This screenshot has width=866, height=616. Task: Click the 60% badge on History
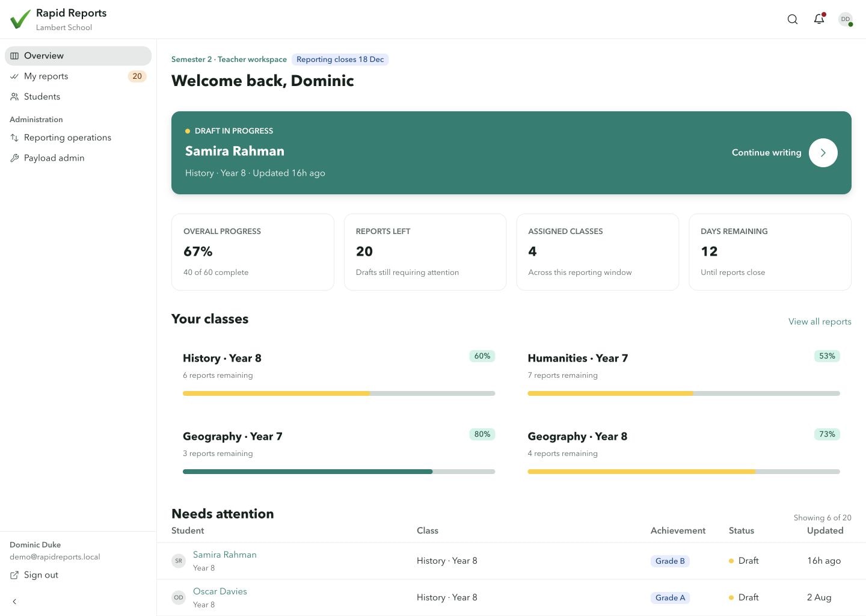pyautogui.click(x=482, y=356)
